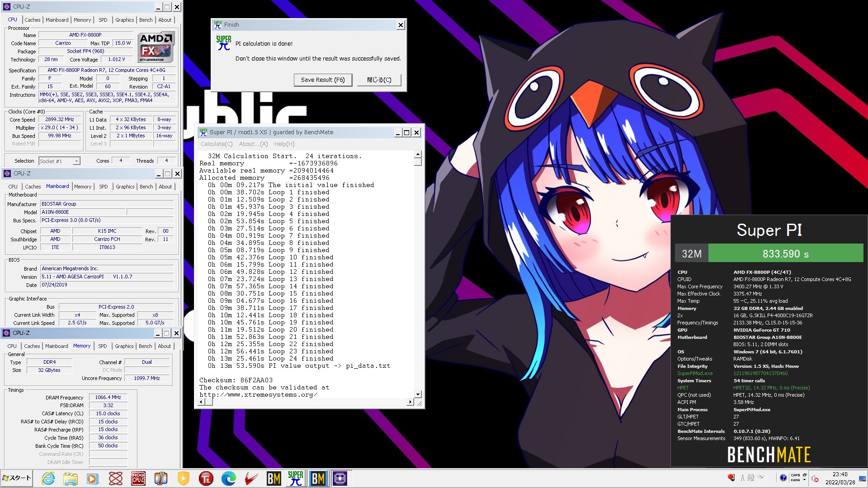Launch the red TL app in taskbar

coord(206,479)
